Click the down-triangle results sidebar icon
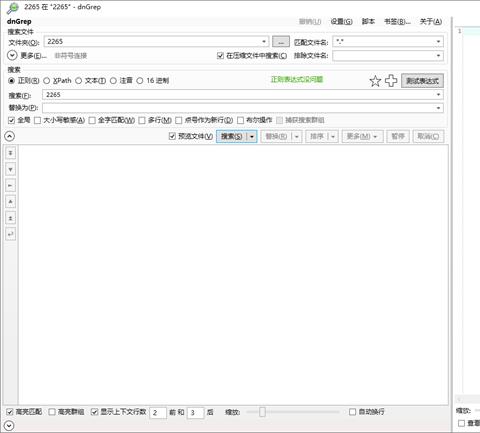Viewport: 480px width, 433px height. coord(11,169)
